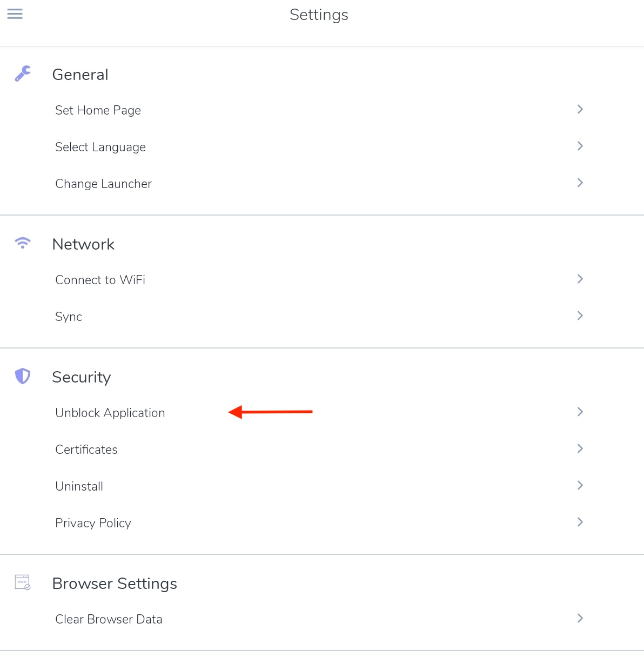Click the Browser Settings window icon
Image resolution: width=644 pixels, height=657 pixels.
pos(23,582)
